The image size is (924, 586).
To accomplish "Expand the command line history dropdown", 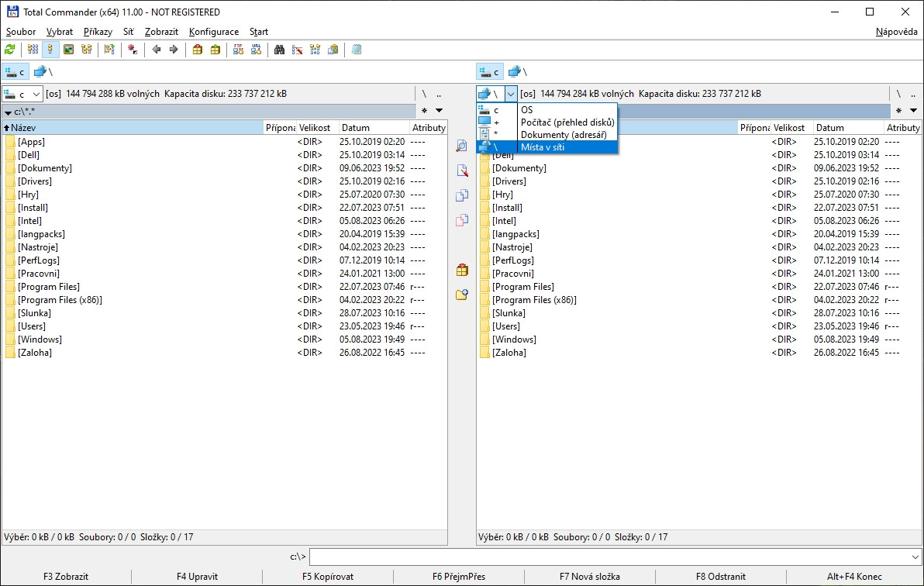I will tap(915, 557).
